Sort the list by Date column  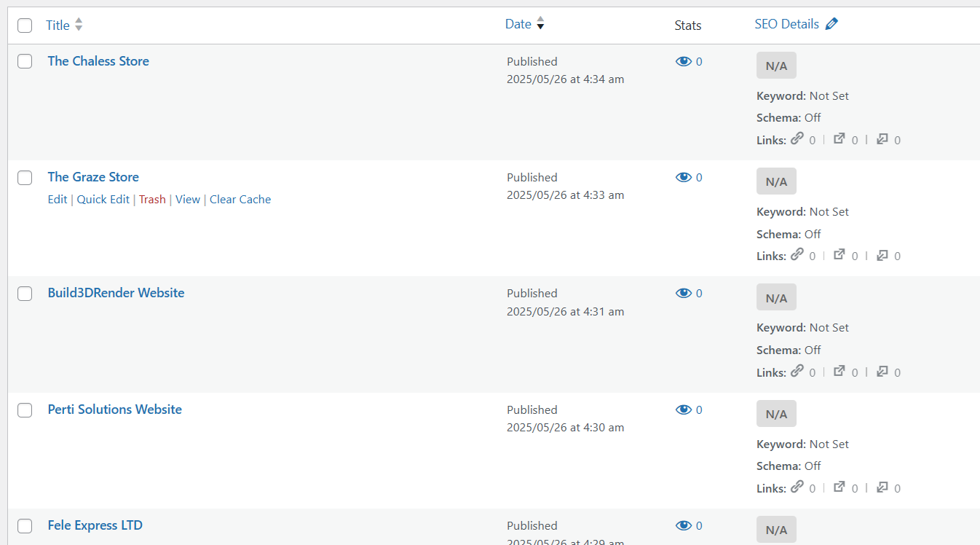pyautogui.click(x=517, y=23)
